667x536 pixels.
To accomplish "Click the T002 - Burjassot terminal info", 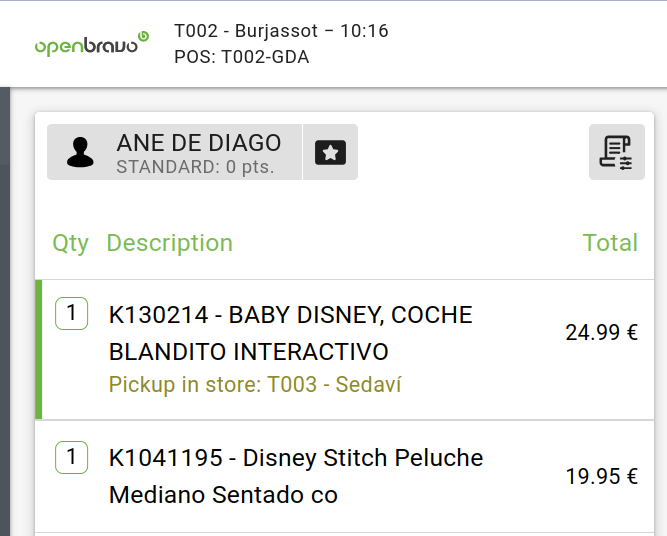I will [281, 31].
